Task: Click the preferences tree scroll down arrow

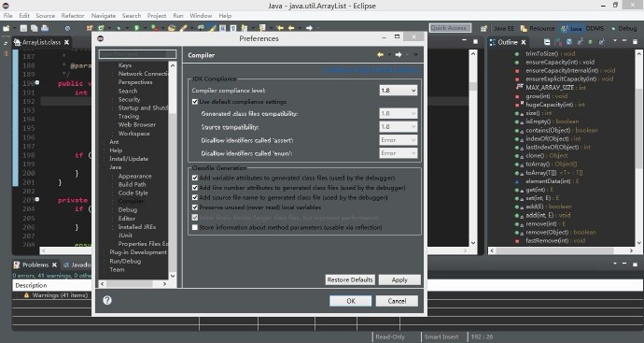Action: [x=173, y=276]
